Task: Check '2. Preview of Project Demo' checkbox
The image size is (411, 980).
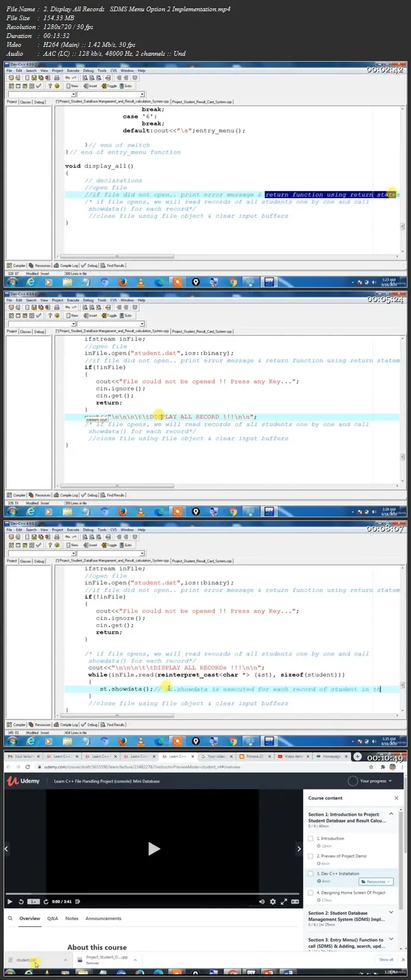Action: click(311, 856)
